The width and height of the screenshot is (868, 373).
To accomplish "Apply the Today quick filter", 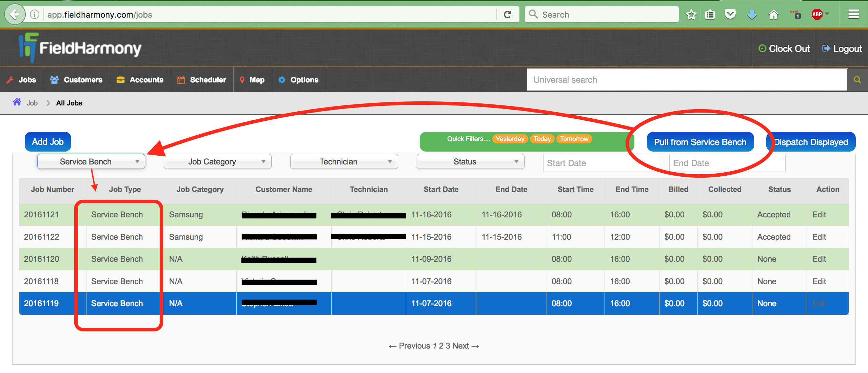I will [x=542, y=139].
